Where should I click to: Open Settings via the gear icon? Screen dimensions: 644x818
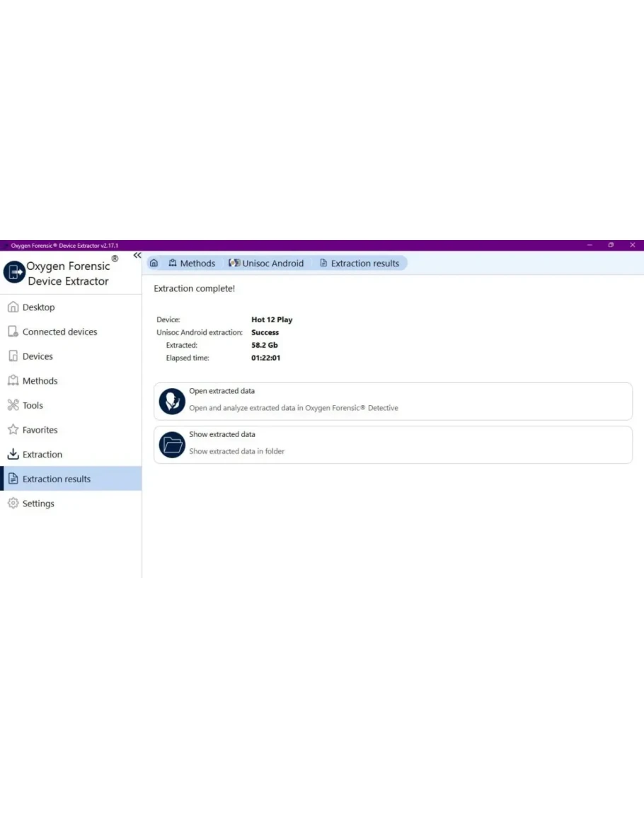pos(12,504)
